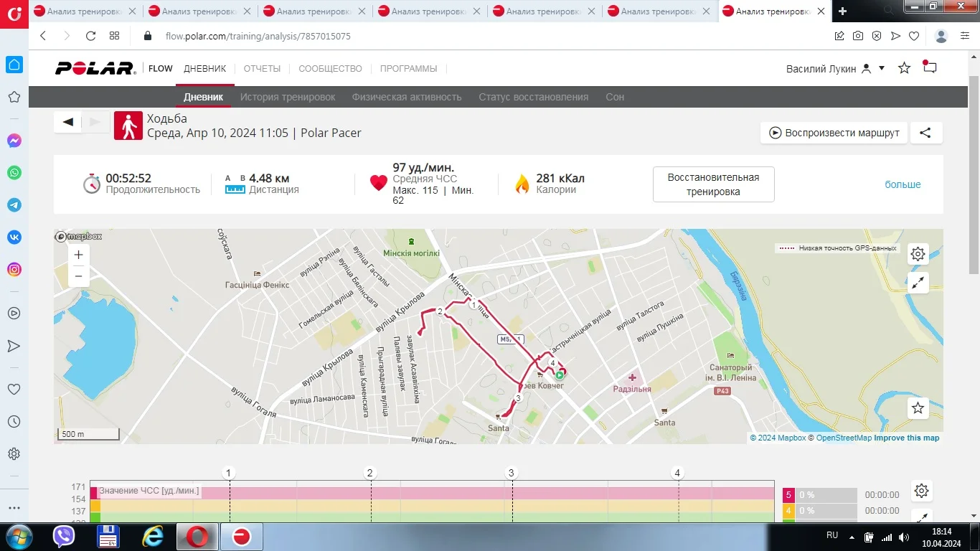980x551 pixels.
Task: Open VK in the sidebar
Action: click(x=14, y=237)
